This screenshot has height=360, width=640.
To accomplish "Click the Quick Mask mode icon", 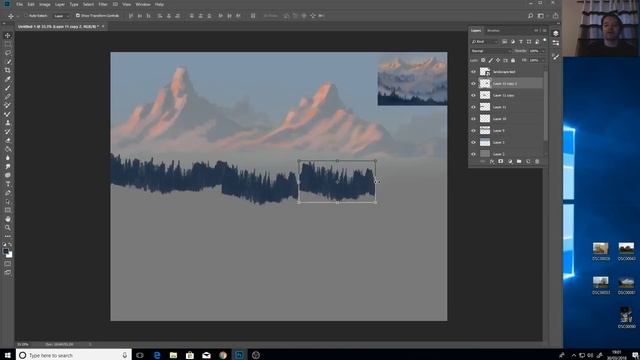I will click(8, 264).
